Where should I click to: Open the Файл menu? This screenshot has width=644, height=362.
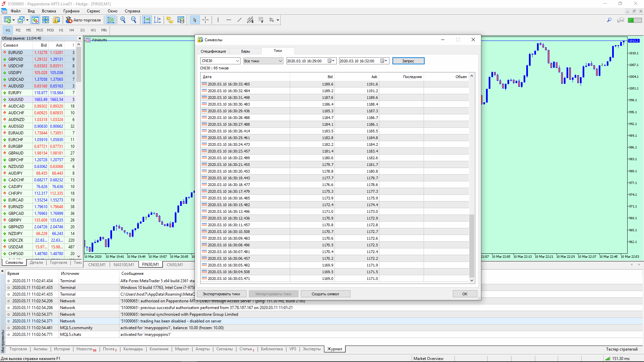(x=15, y=11)
